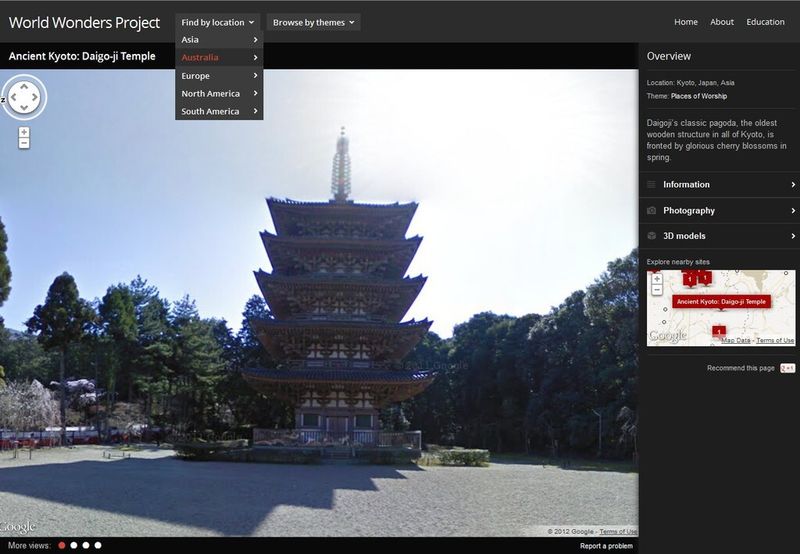Select the second More views dot
The image size is (800, 554).
pyautogui.click(x=74, y=545)
